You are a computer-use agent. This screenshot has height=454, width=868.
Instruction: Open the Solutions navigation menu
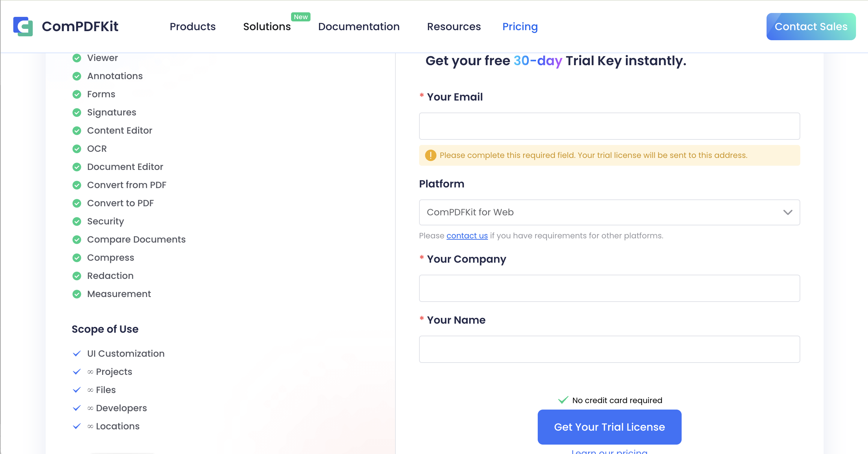point(266,27)
